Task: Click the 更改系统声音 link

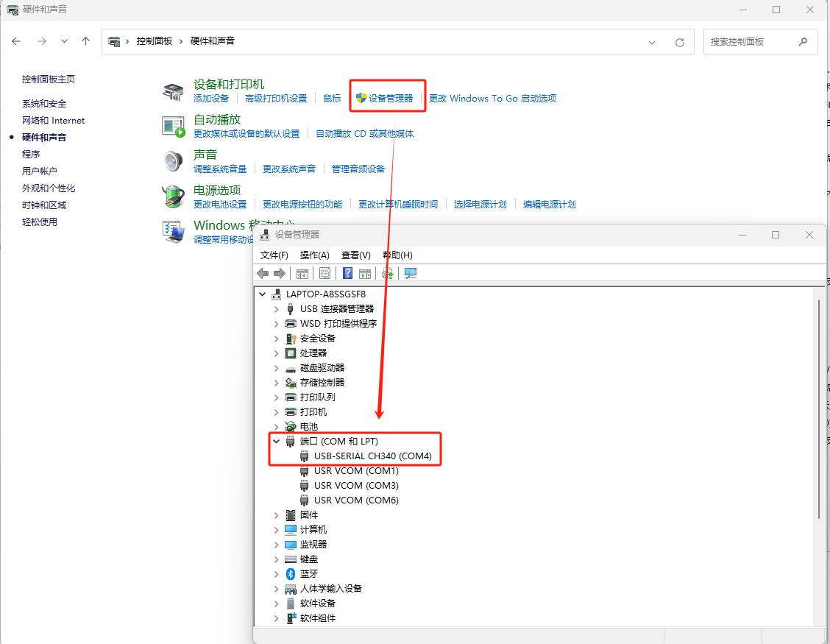Action: coord(289,169)
